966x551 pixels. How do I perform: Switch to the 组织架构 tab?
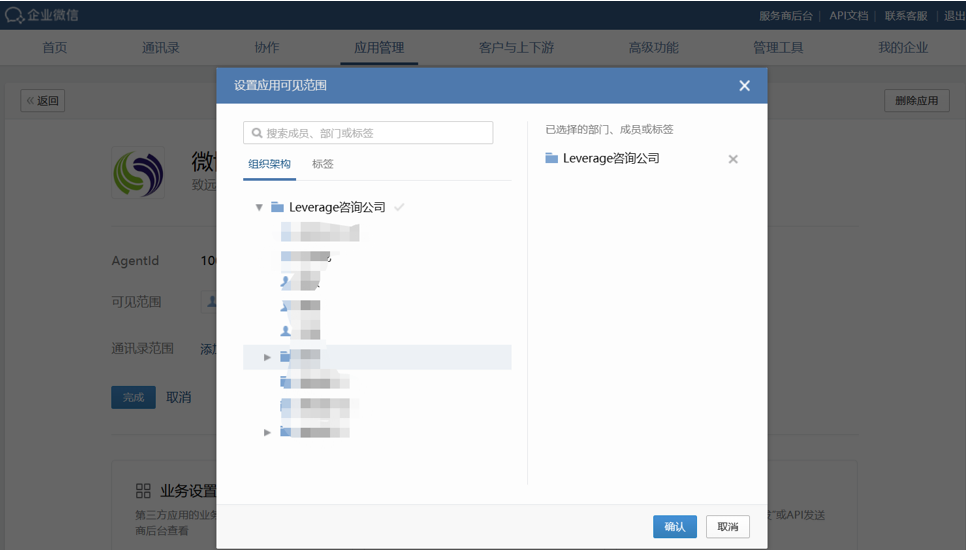coord(269,164)
